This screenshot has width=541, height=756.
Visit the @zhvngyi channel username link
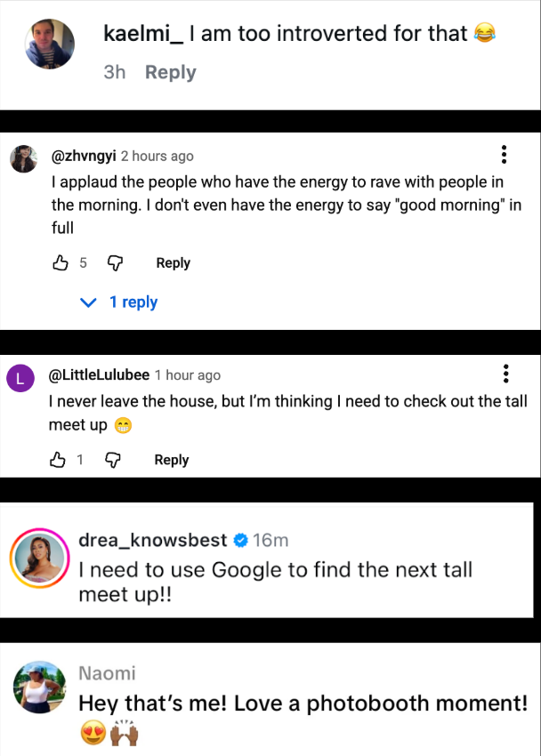84,157
